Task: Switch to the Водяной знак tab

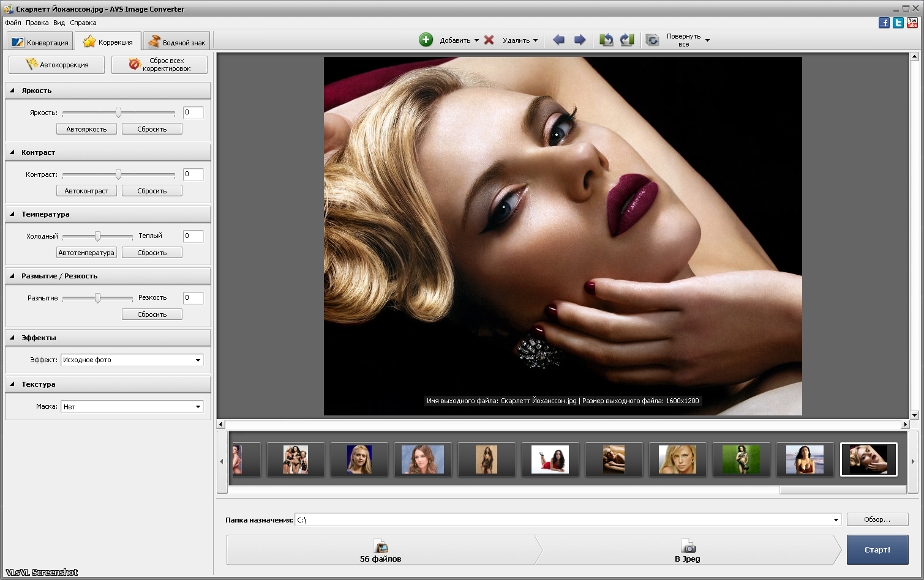Action: click(x=177, y=42)
